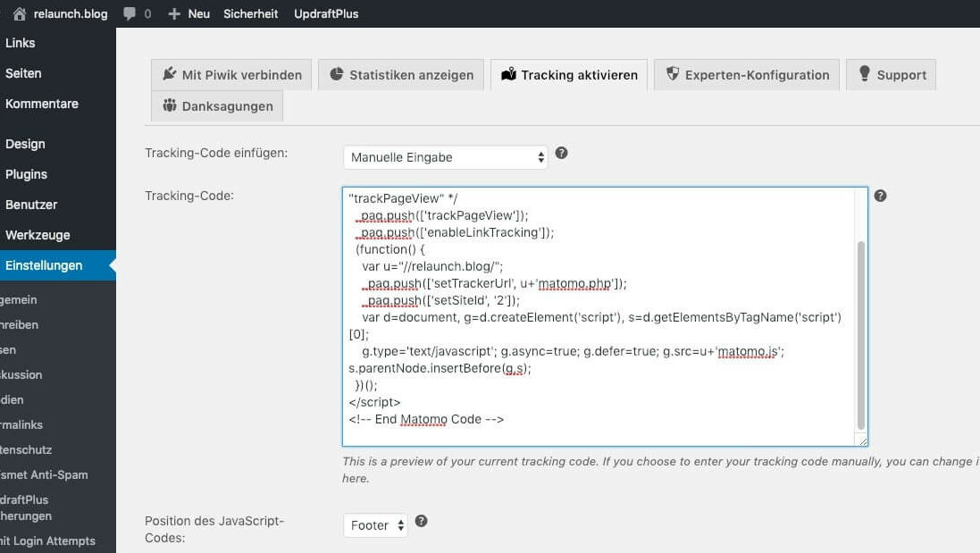Show help for Tracking-Code einfügen
This screenshot has height=553, width=980.
tap(561, 153)
